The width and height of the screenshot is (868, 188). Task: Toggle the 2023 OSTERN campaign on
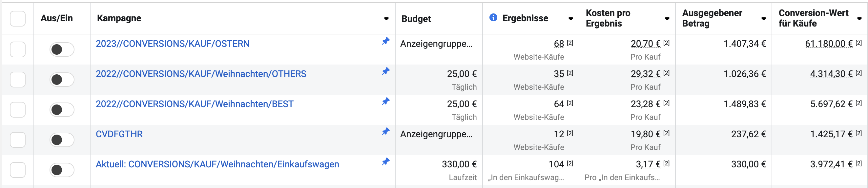coord(62,49)
